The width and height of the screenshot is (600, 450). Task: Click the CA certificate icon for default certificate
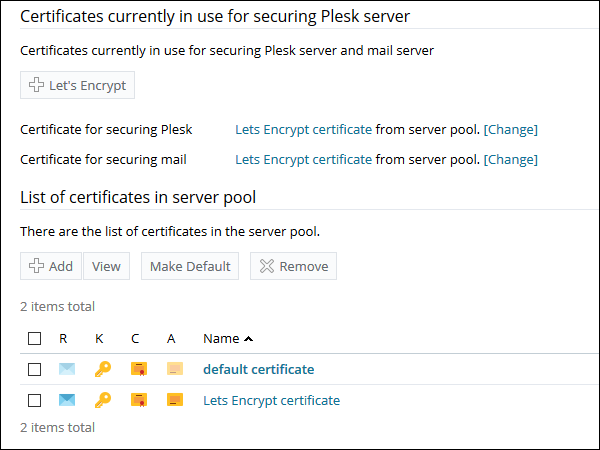[x=175, y=369]
